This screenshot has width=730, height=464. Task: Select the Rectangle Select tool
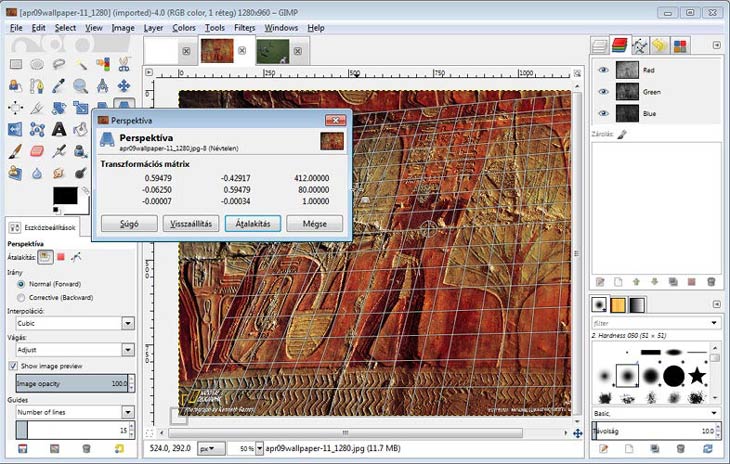15,63
